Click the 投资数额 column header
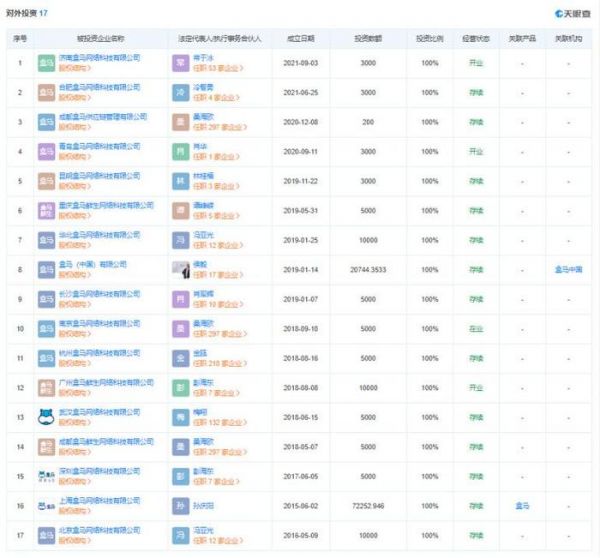This screenshot has width=600, height=558. [x=369, y=38]
